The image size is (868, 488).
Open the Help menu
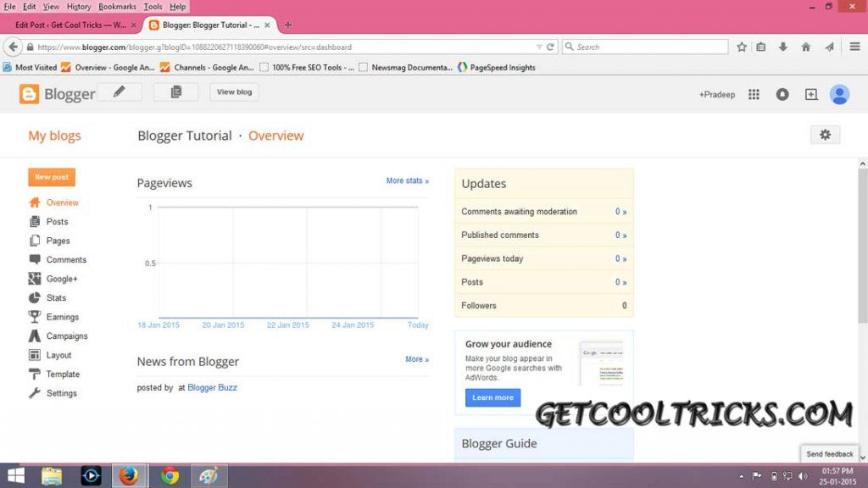point(178,7)
